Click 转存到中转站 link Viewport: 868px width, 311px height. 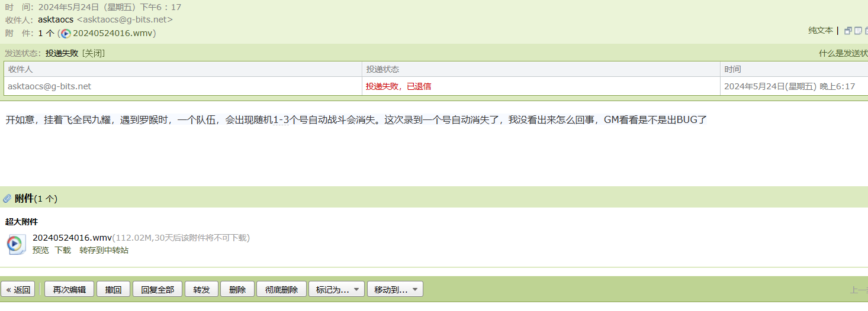104,250
